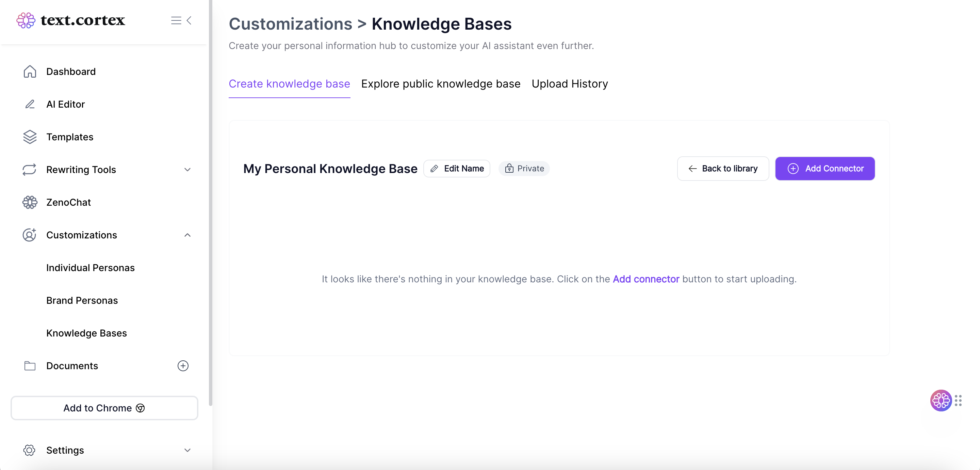Add a new document with plus icon

(183, 366)
